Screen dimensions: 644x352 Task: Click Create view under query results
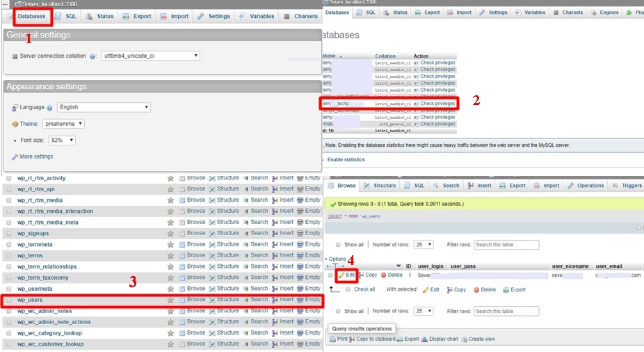pyautogui.click(x=478, y=339)
